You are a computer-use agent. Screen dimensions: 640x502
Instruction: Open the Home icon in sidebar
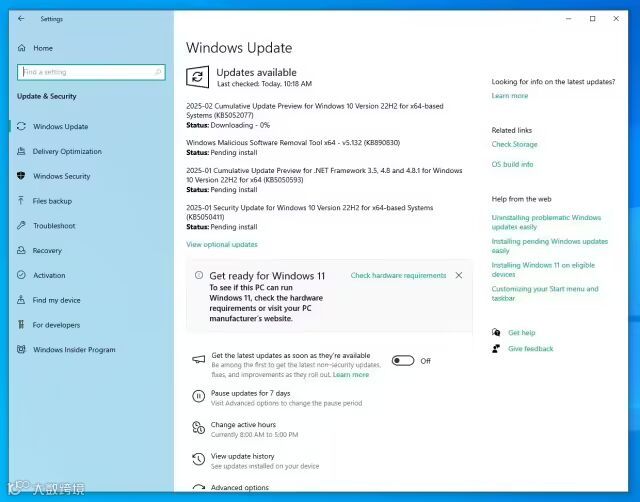pyautogui.click(x=22, y=48)
